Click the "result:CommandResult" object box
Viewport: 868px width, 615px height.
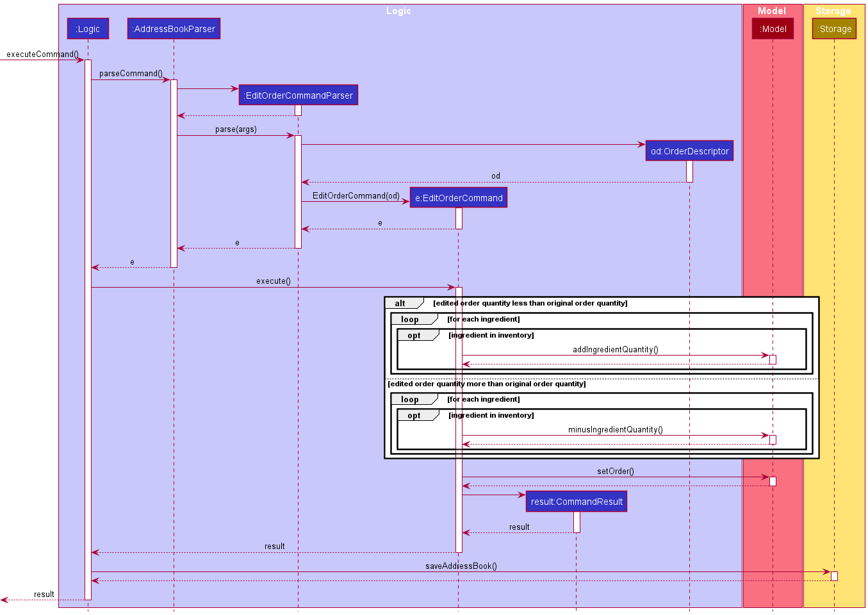click(x=576, y=501)
